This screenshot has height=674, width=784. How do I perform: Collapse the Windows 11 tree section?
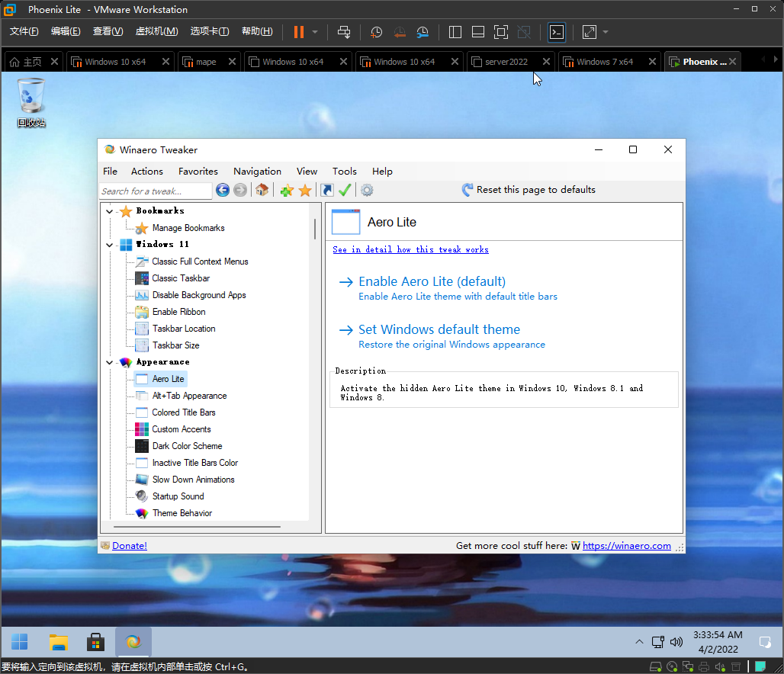coord(110,245)
